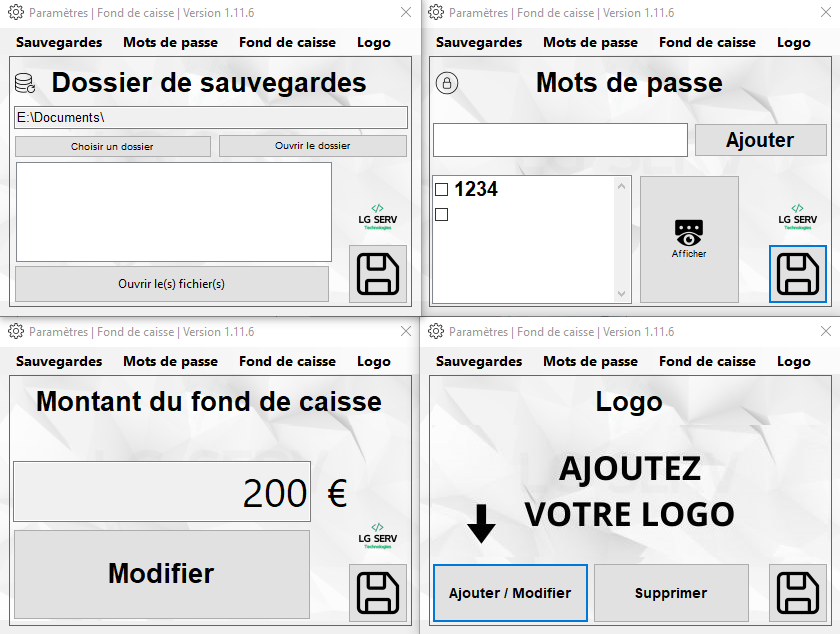The image size is (840, 634).
Task: Toggle the checkbox next to password 1234
Action: 441,188
